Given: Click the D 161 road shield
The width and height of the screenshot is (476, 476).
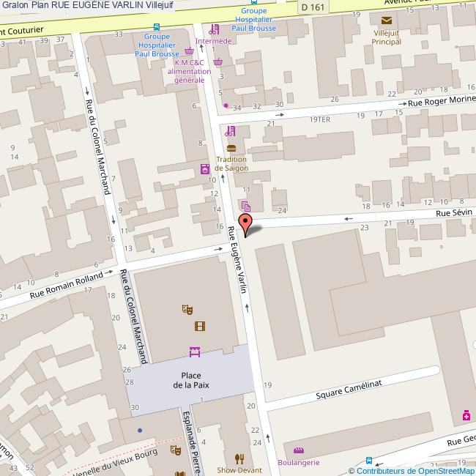Looking at the screenshot, I should click(313, 7).
